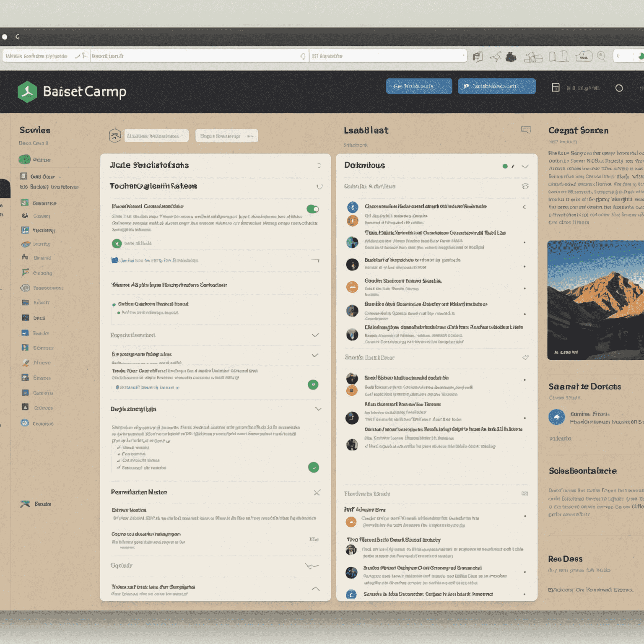Screen dimensions: 644x644
Task: Click the blue avatar of the first Dokntious entry
Action: coord(353,207)
